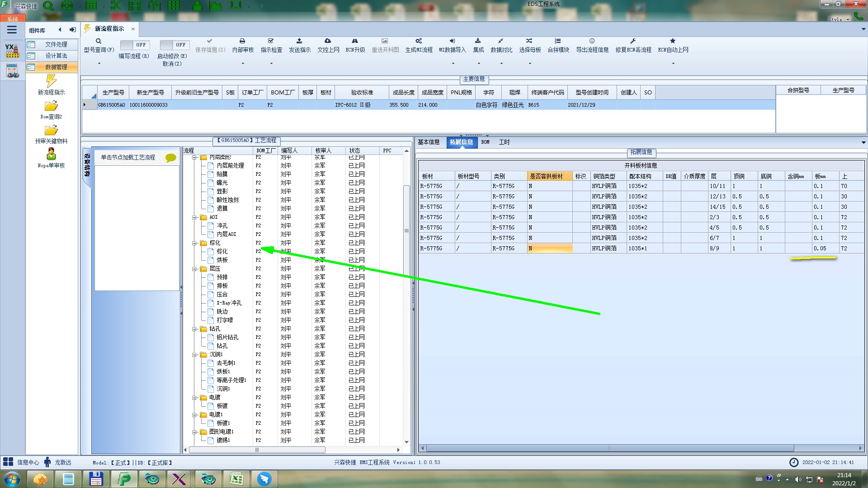Screen dimensions: 868x488
Task: Click the ECN自动上网 star icon
Action: tap(673, 41)
